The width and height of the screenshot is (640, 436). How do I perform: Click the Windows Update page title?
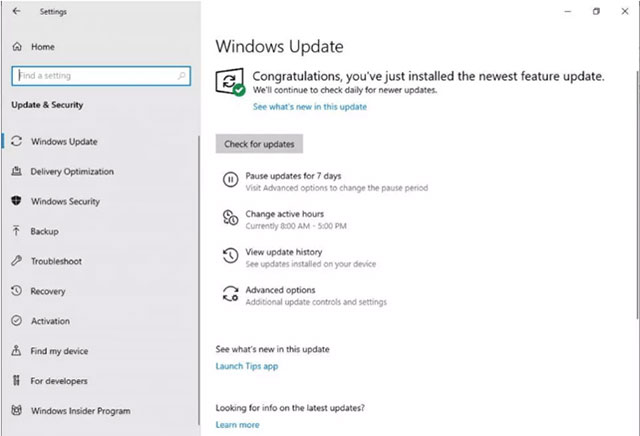pyautogui.click(x=280, y=47)
